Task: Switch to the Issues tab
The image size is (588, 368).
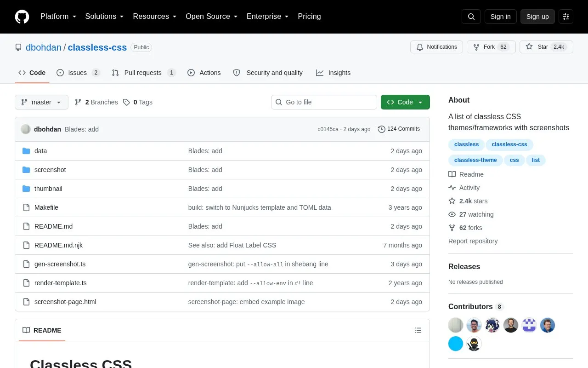Action: pyautogui.click(x=78, y=73)
